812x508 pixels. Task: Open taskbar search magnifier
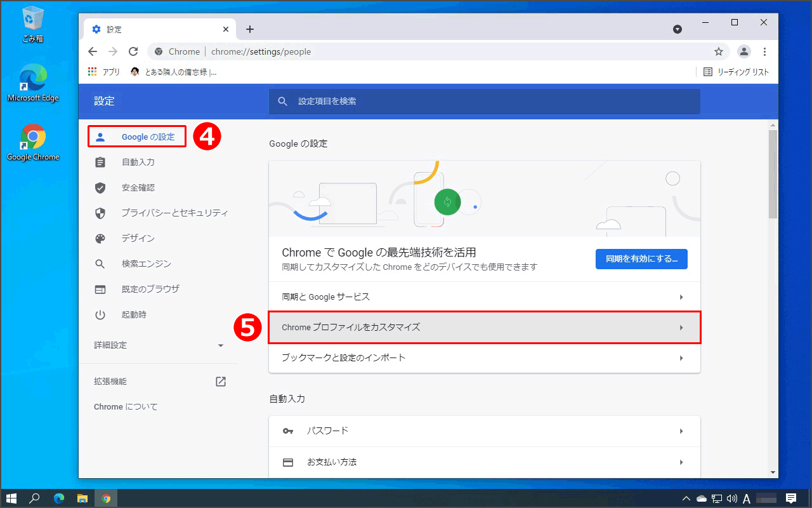[x=35, y=498]
